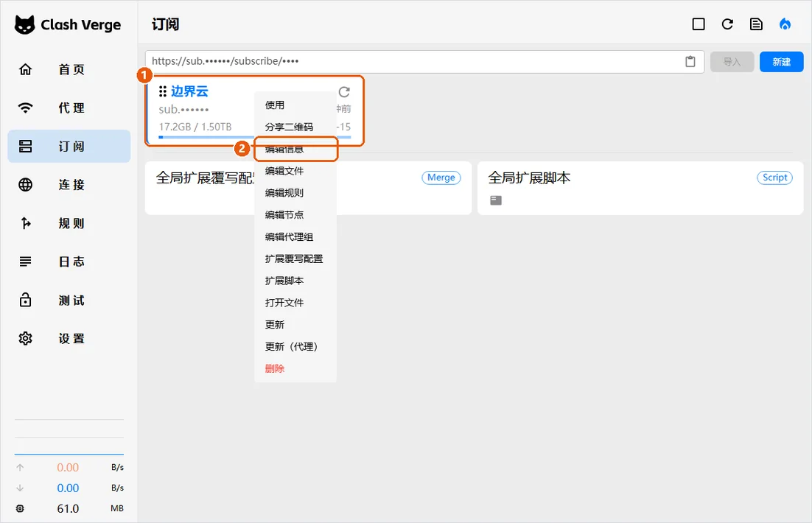The image size is (812, 523).
Task: Open the 测试 test page
Action: [69, 301]
